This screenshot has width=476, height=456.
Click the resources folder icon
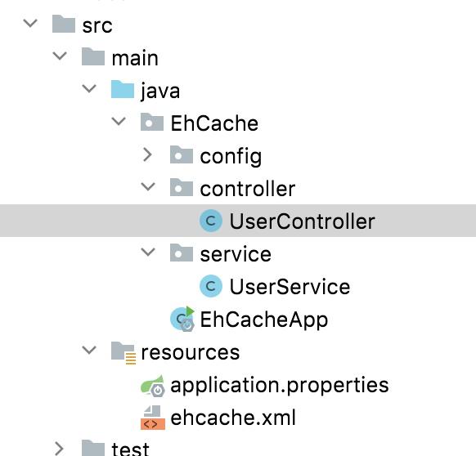coord(123,352)
